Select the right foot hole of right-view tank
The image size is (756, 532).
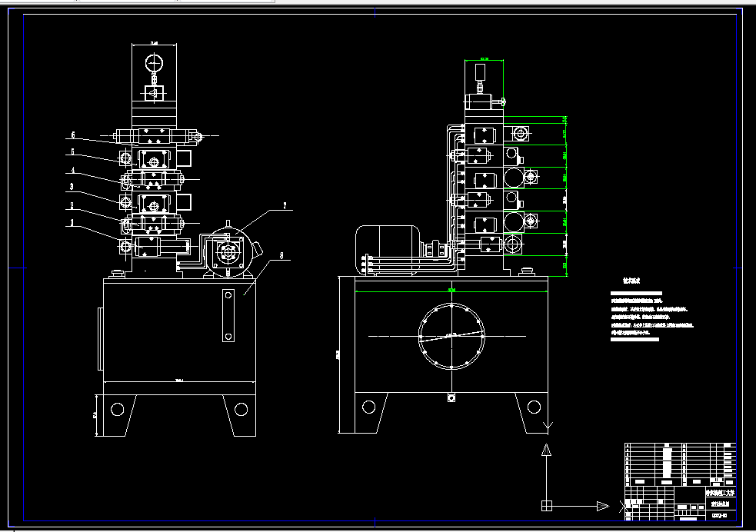click(534, 407)
